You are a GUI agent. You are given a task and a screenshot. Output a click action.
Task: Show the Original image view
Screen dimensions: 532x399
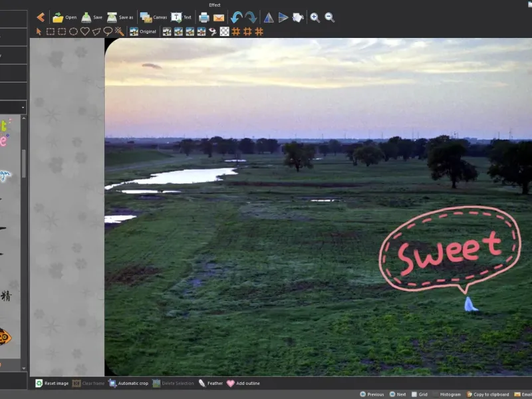tap(143, 31)
